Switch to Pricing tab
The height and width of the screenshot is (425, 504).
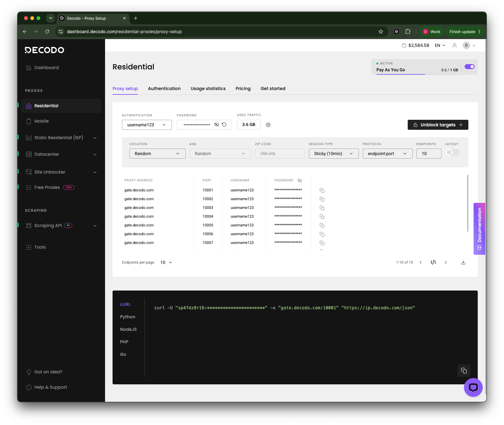tap(243, 89)
